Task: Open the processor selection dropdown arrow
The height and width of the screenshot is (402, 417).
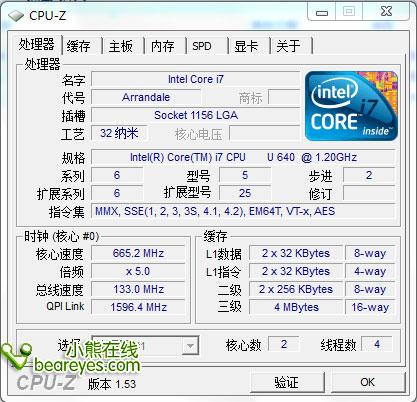Action: pyautogui.click(x=190, y=345)
